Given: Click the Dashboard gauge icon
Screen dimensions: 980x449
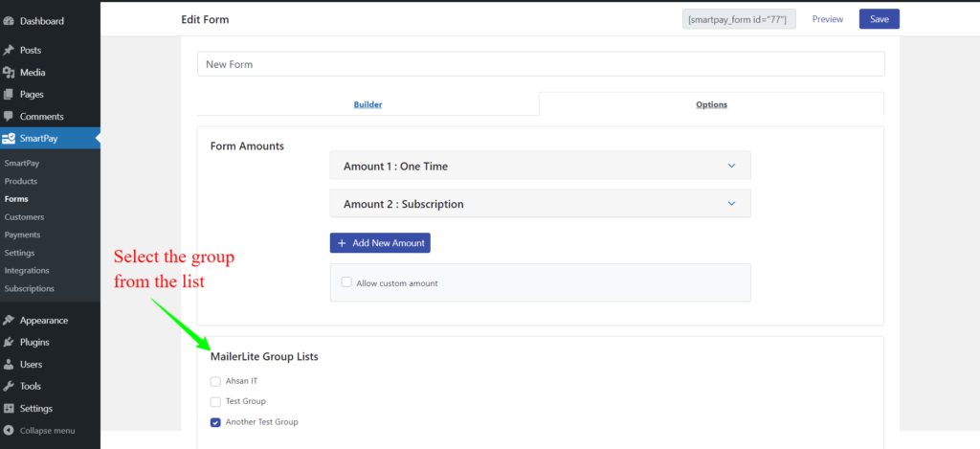Looking at the screenshot, I should coord(9,21).
